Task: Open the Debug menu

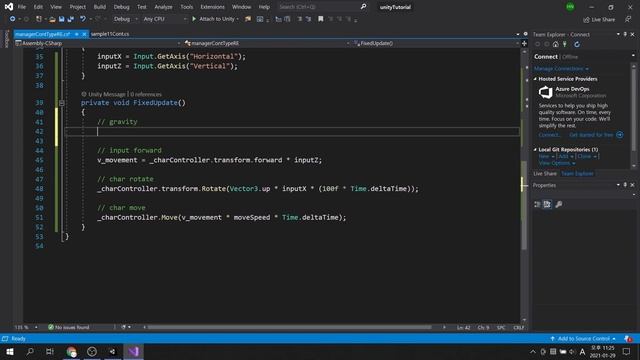Action: click(121, 7)
